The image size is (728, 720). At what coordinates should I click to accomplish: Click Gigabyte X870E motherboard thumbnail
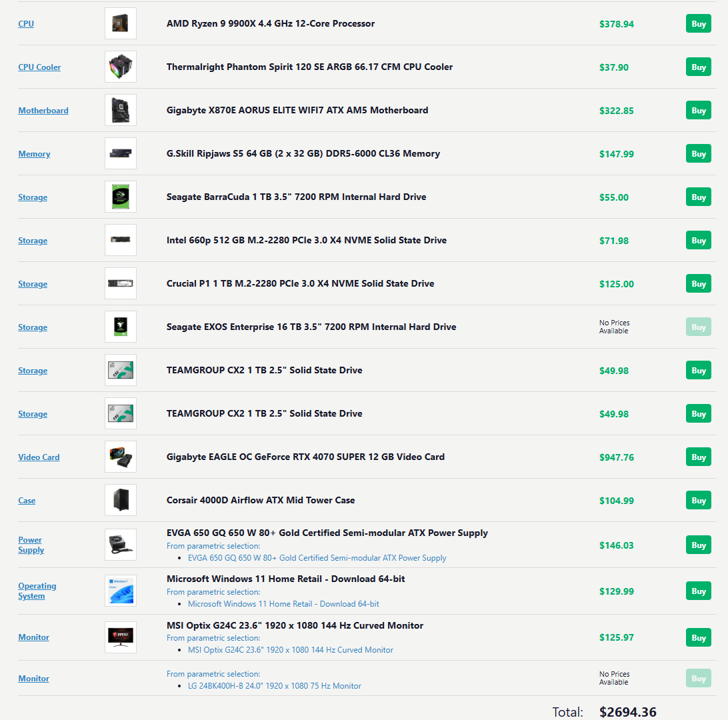pos(121,110)
